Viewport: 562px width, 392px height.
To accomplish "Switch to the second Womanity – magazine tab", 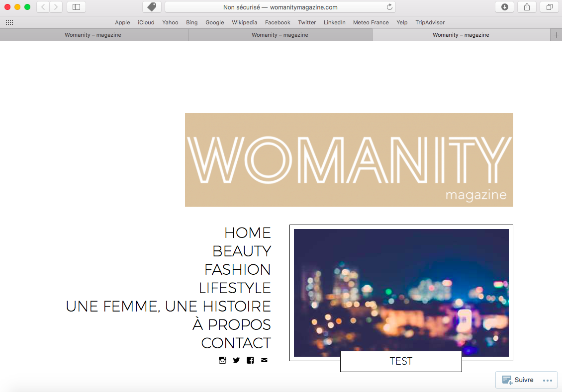I will 280,35.
